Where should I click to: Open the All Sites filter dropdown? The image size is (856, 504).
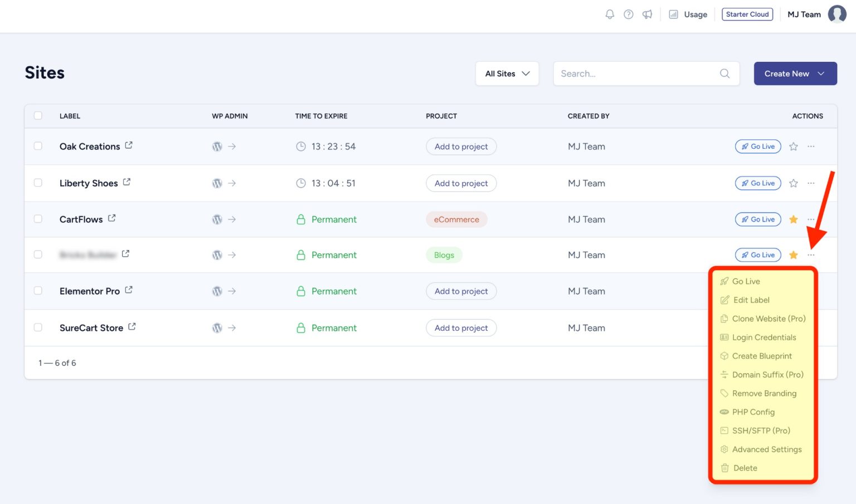tap(507, 73)
